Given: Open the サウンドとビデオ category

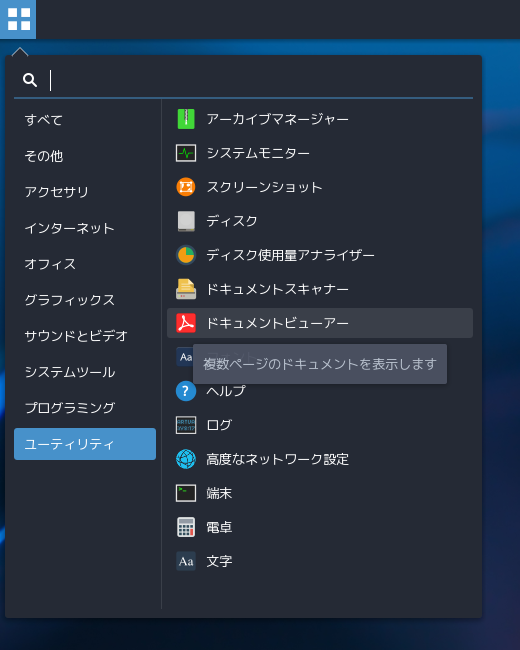Looking at the screenshot, I should coord(85,336).
